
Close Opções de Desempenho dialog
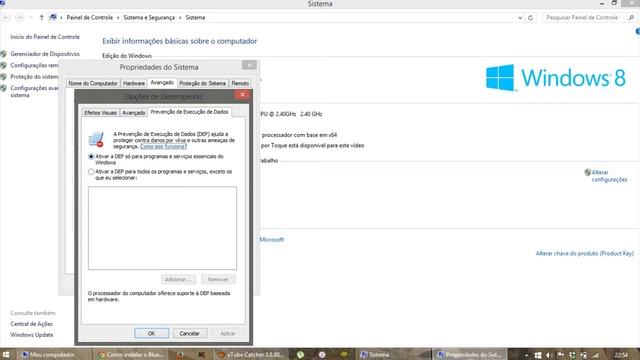point(242,95)
